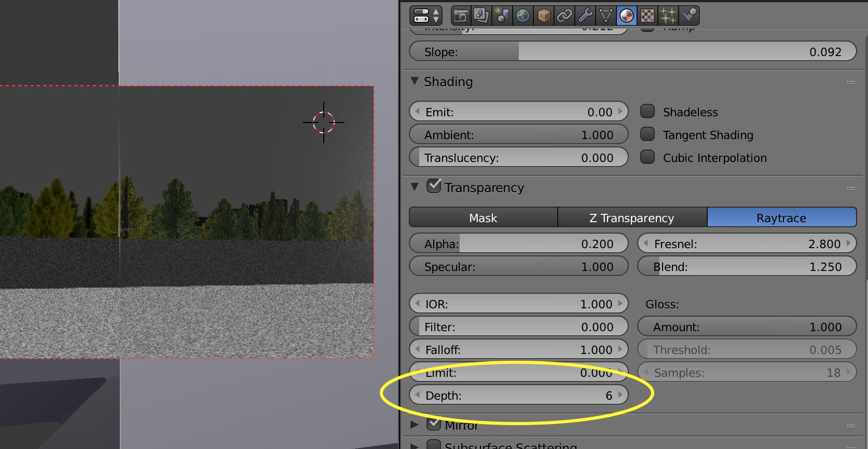
Task: Open the editor type selector
Action: coord(426,16)
